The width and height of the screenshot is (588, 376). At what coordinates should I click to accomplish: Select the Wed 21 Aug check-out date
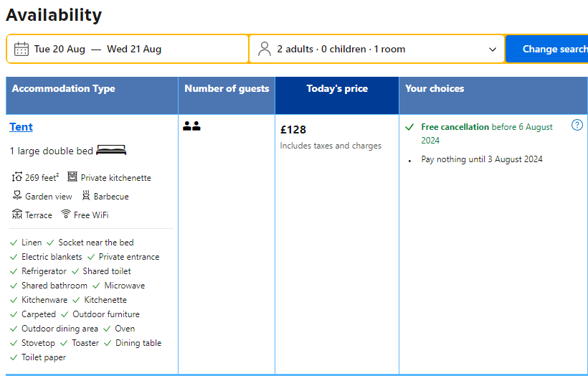(x=134, y=50)
